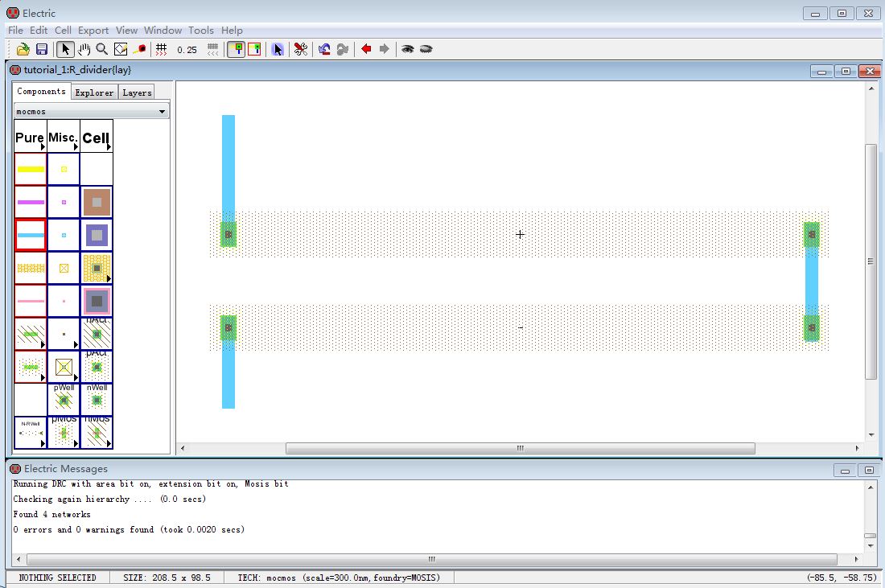The image size is (885, 588).
Task: Select the Measure tape tool
Action: [x=140, y=49]
